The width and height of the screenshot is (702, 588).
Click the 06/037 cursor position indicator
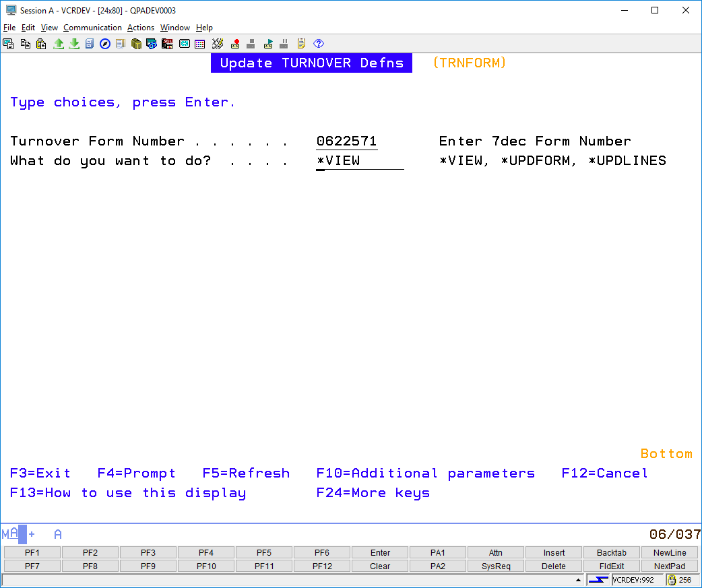(674, 534)
